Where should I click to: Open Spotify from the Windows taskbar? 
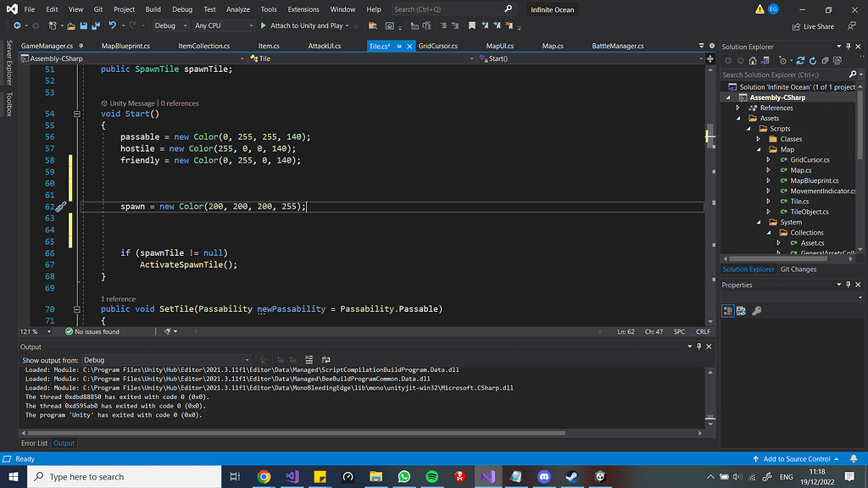431,477
